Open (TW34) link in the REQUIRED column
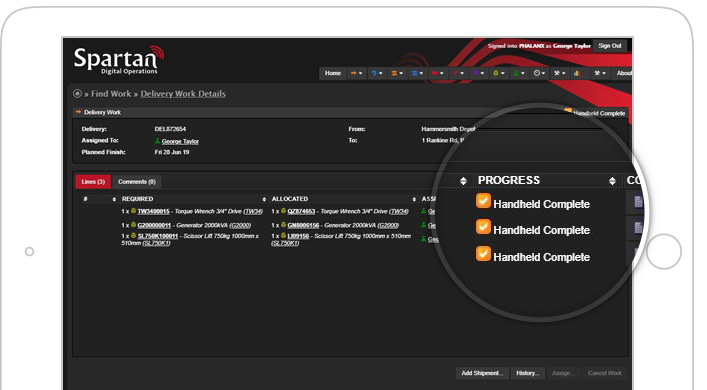This screenshot has width=707, height=390. coord(253,211)
